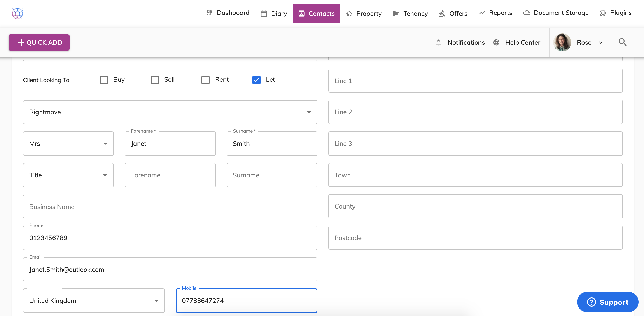The width and height of the screenshot is (644, 316).
Task: Click the Offers gavel icon
Action: (442, 14)
